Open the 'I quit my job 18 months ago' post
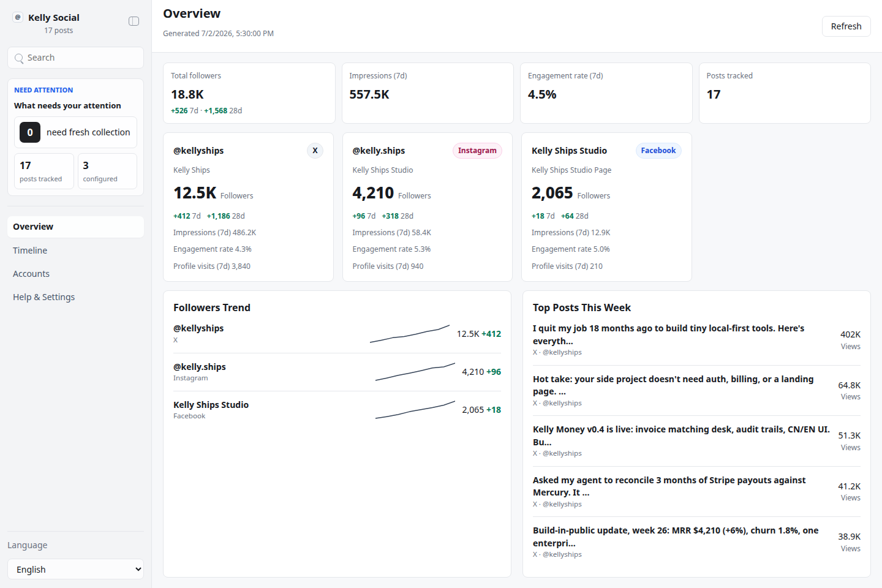882x588 pixels. coord(696,340)
